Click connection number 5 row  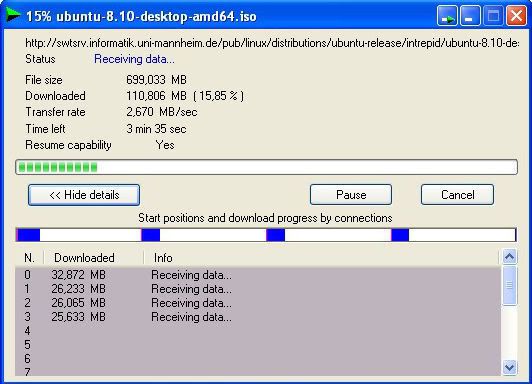pyautogui.click(x=258, y=345)
